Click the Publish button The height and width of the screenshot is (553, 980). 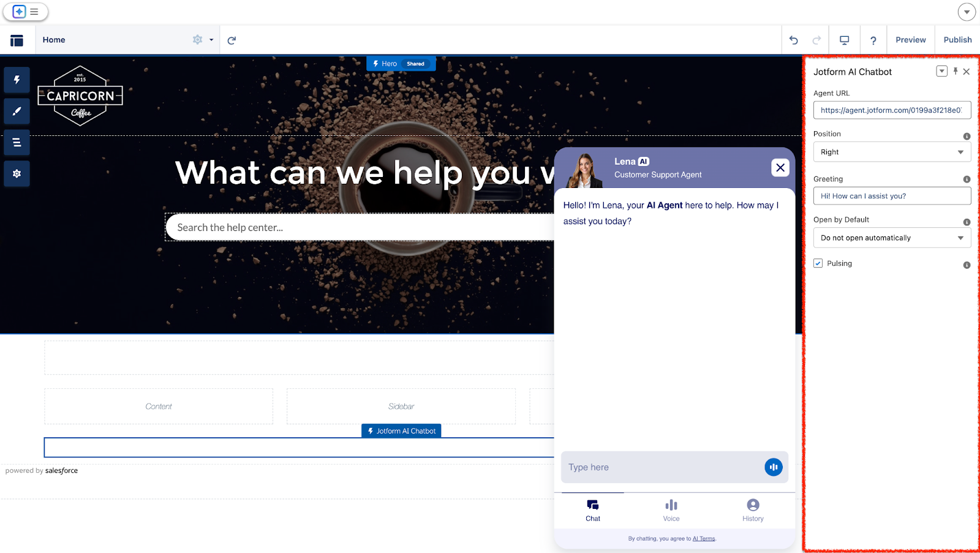pyautogui.click(x=957, y=39)
